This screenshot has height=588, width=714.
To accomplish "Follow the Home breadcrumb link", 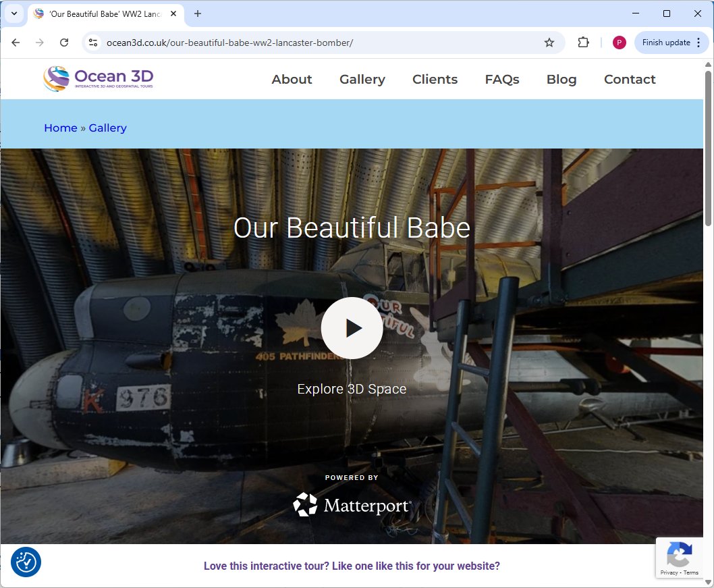I will (x=61, y=128).
